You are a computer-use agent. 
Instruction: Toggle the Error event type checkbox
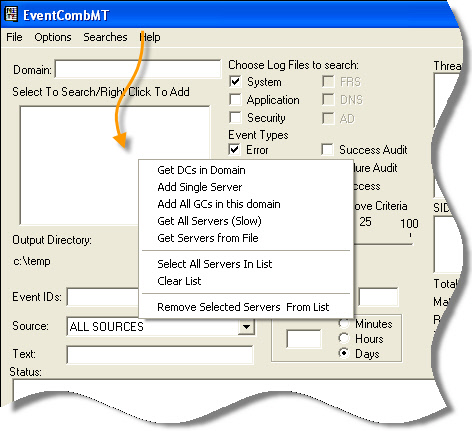[x=235, y=150]
